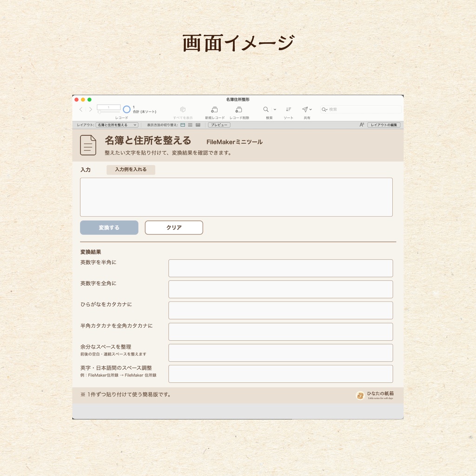Click the ソート (Sort) icon

[x=288, y=109]
